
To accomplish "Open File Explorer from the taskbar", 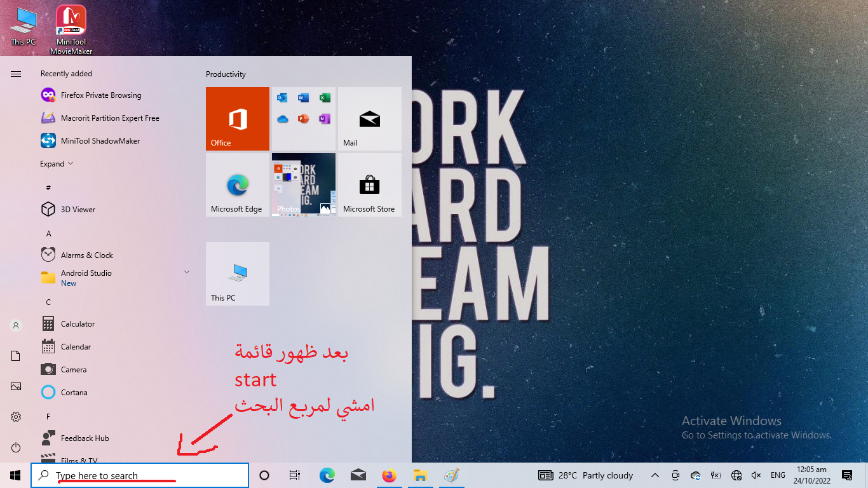I will pyautogui.click(x=419, y=475).
